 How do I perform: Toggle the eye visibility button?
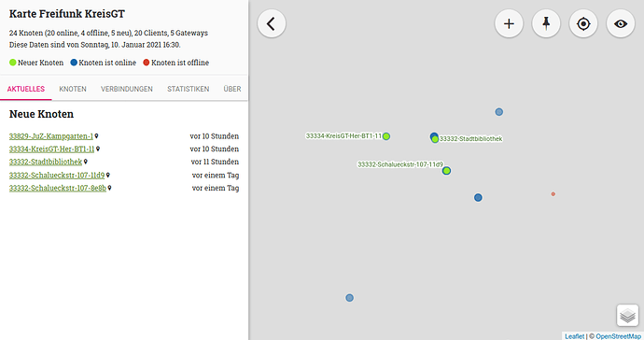pos(621,23)
